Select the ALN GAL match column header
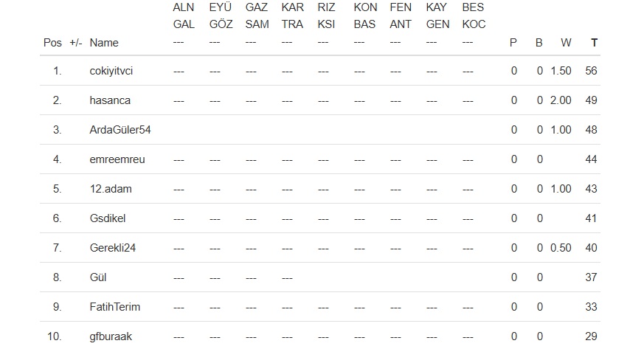Viewport: 644px width, 349px height. [184, 16]
